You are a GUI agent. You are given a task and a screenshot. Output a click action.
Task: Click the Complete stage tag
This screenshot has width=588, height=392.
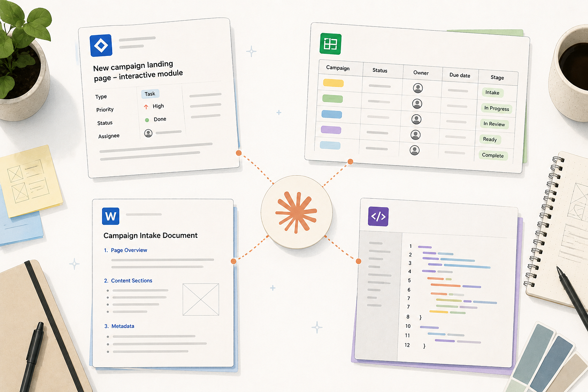point(493,155)
